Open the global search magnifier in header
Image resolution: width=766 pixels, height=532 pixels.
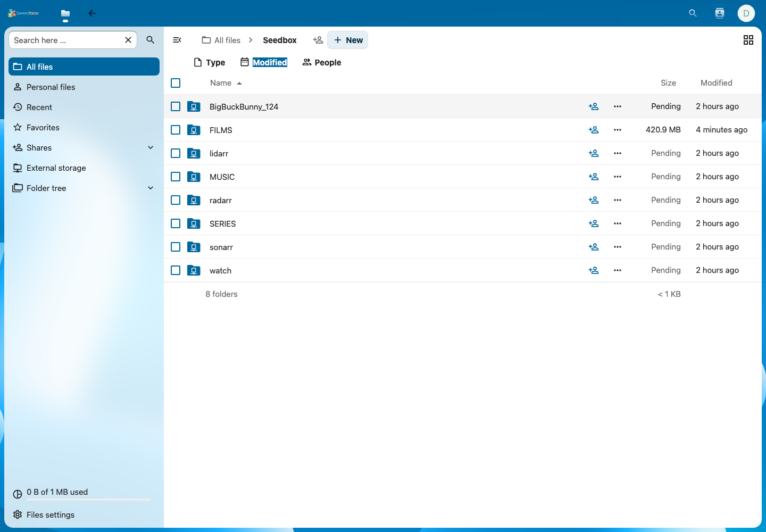(x=693, y=13)
